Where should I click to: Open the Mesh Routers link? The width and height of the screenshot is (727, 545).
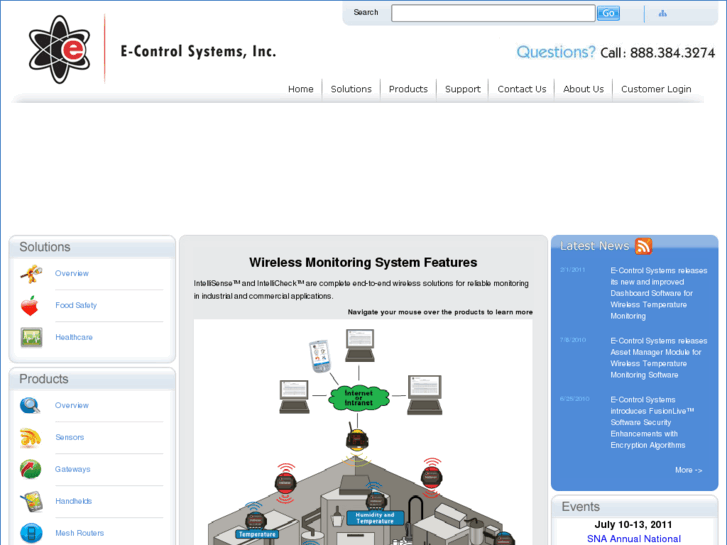coord(80,533)
